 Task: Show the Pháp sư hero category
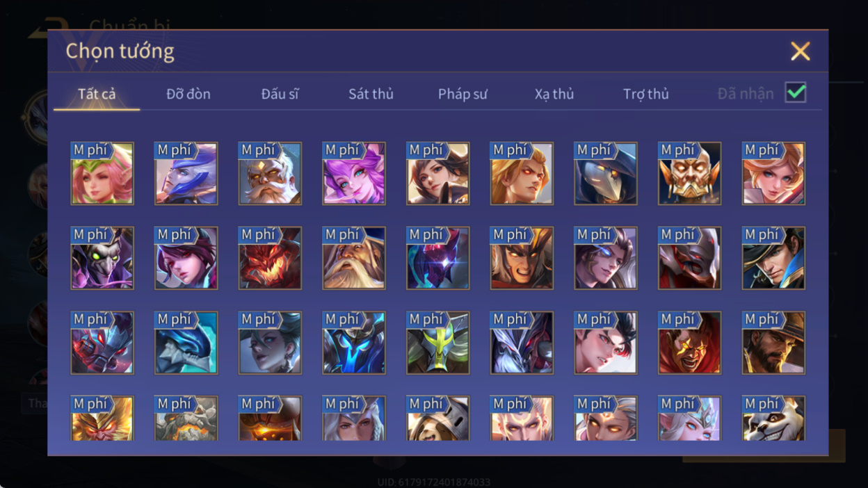(463, 94)
